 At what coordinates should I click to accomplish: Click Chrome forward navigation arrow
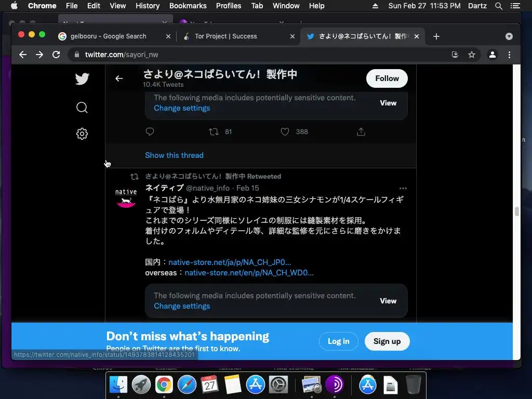point(39,55)
